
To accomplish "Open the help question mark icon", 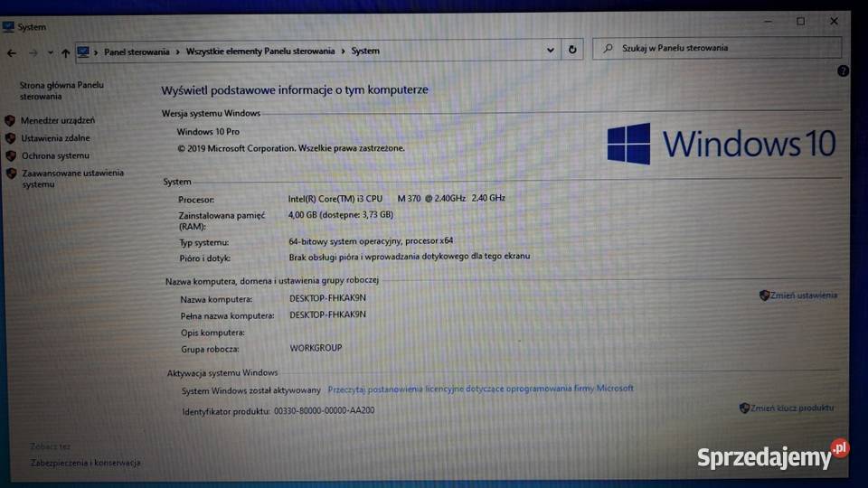I will (843, 70).
